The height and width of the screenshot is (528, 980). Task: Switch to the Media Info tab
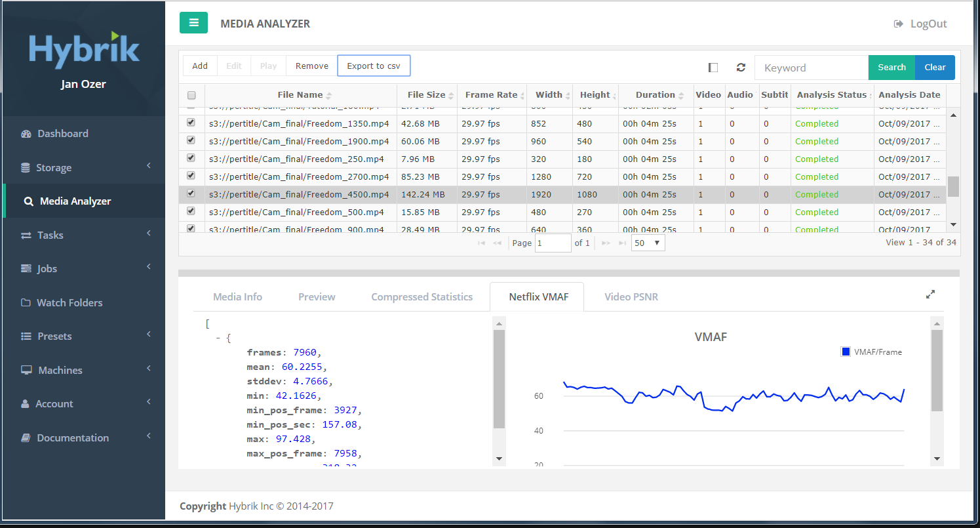pos(237,297)
